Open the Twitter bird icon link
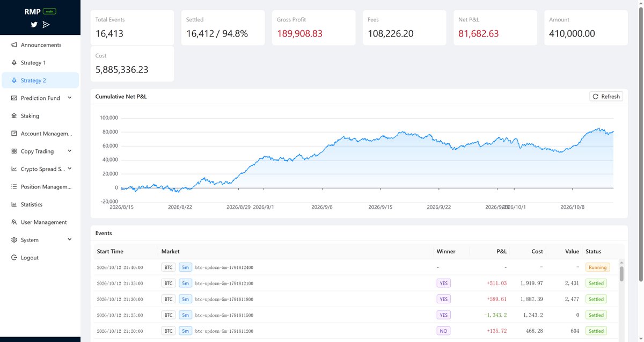 [x=34, y=25]
